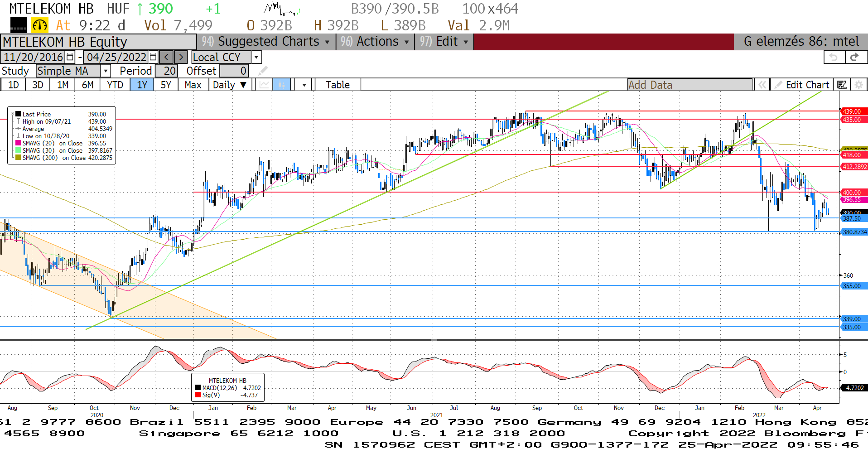The width and height of the screenshot is (868, 468).
Task: Click the redo arrow button
Action: click(x=855, y=57)
